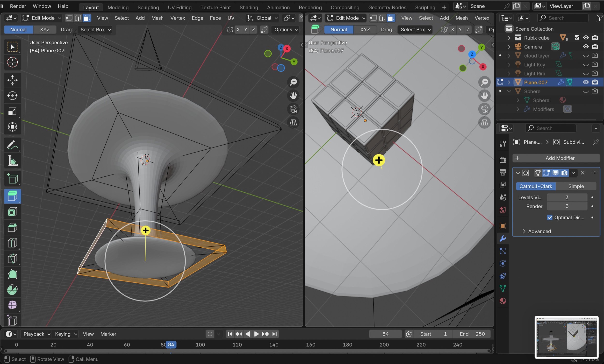Select Simple subdivision type

click(x=576, y=186)
